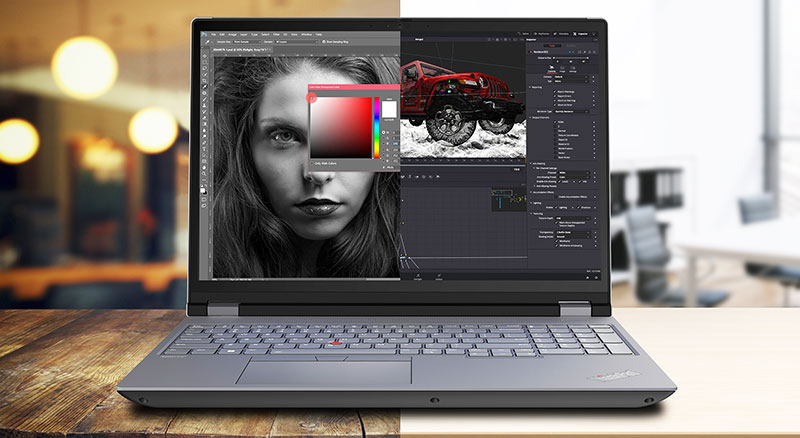Toggle RGBA output channel checkbox
Screen dimensions: 800x438
555,122
